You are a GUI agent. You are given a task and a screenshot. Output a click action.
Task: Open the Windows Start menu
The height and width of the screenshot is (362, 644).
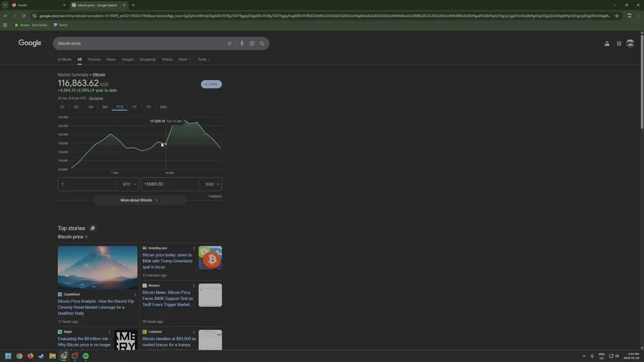(8, 356)
